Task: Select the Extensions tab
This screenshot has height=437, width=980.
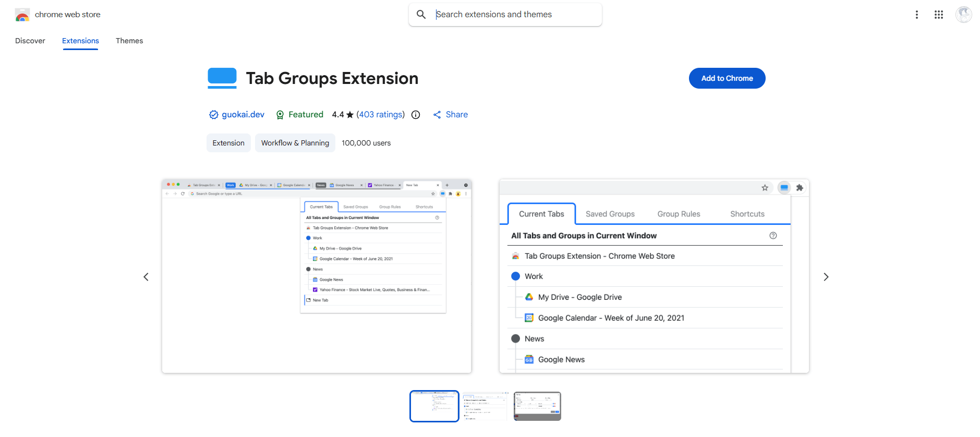Action: pos(80,41)
